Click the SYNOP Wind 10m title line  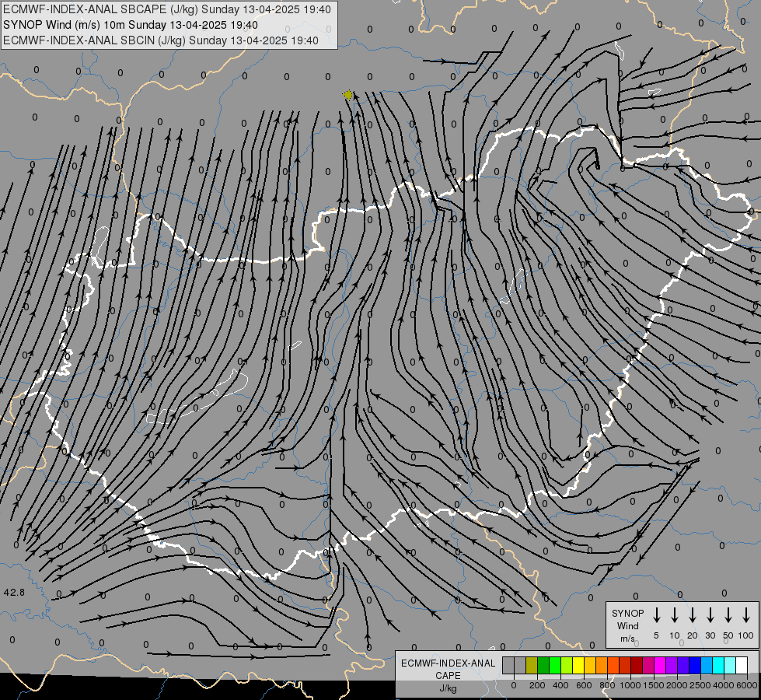click(131, 25)
